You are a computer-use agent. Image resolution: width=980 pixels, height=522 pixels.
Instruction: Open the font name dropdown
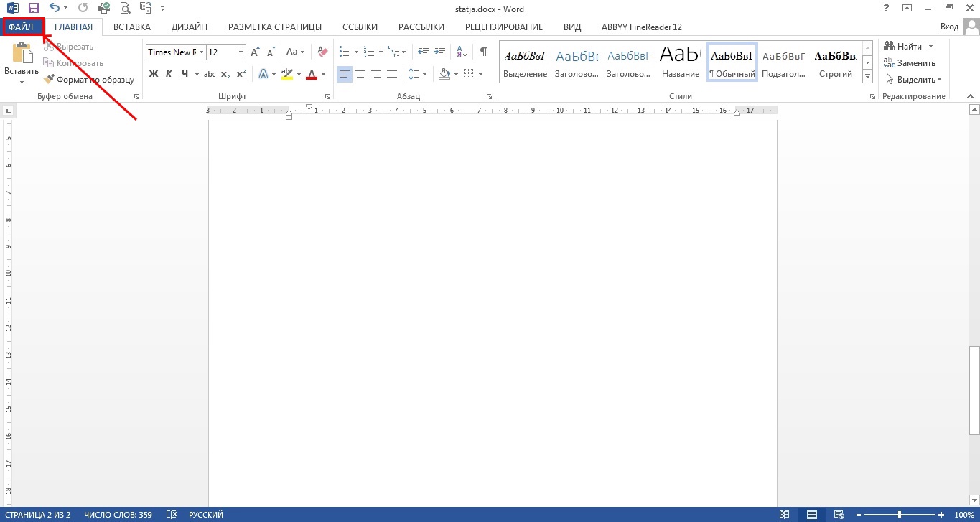[x=202, y=52]
